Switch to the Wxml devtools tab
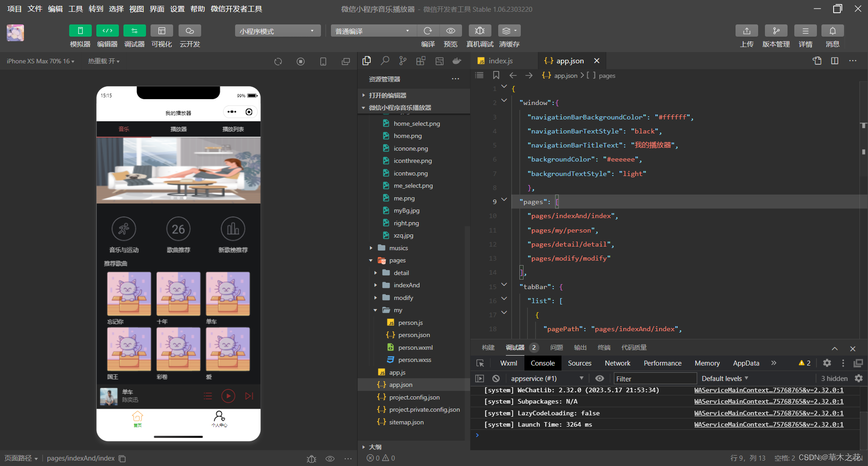The image size is (868, 466). (x=509, y=363)
